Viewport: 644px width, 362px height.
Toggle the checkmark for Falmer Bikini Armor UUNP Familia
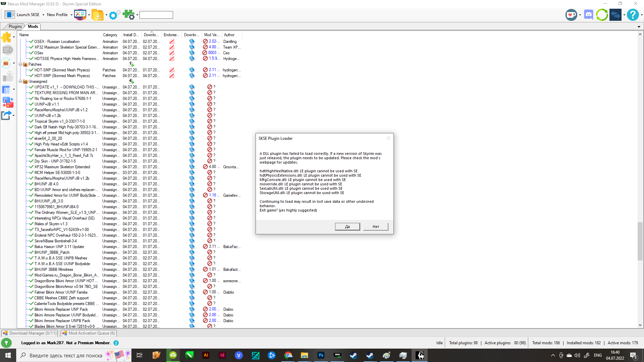pyautogui.click(x=31, y=292)
